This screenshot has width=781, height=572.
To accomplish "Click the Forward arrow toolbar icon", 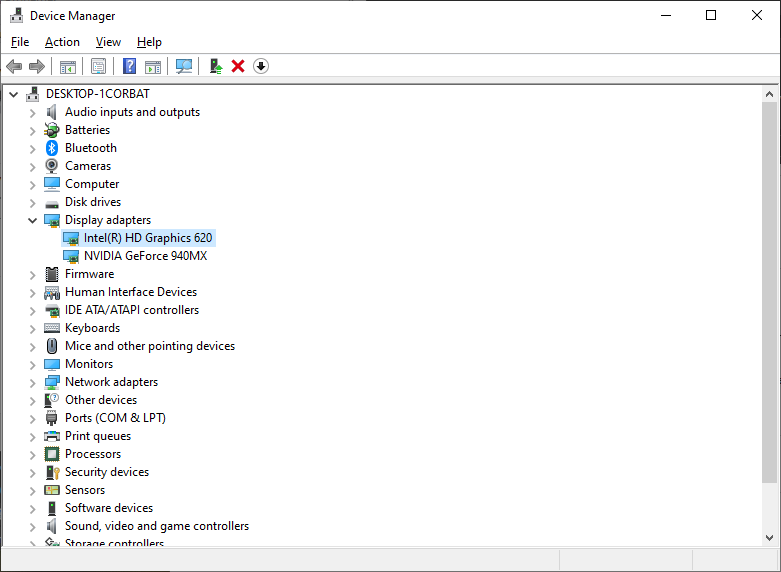I will point(37,66).
